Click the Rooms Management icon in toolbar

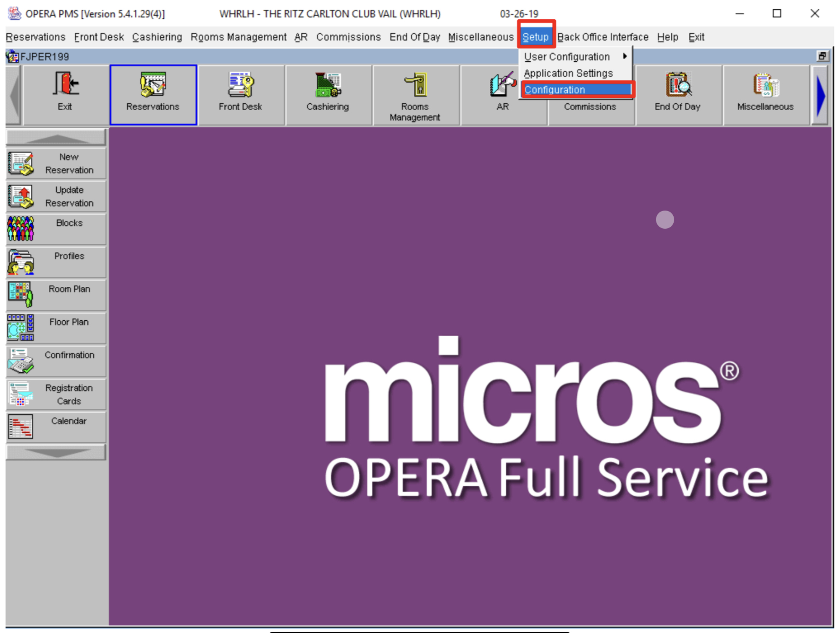coord(415,93)
